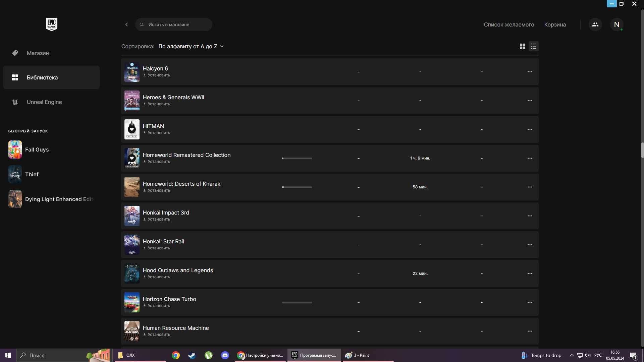The width and height of the screenshot is (644, 362).
Task: Show hidden system tray icons
Action: coord(572,355)
